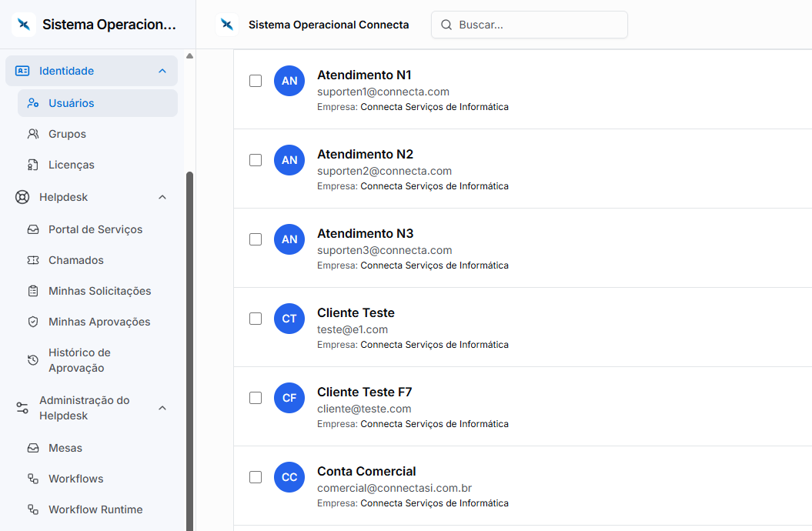This screenshot has height=531, width=812.
Task: Click the CC avatar of Conta Comercial
Action: (x=289, y=477)
